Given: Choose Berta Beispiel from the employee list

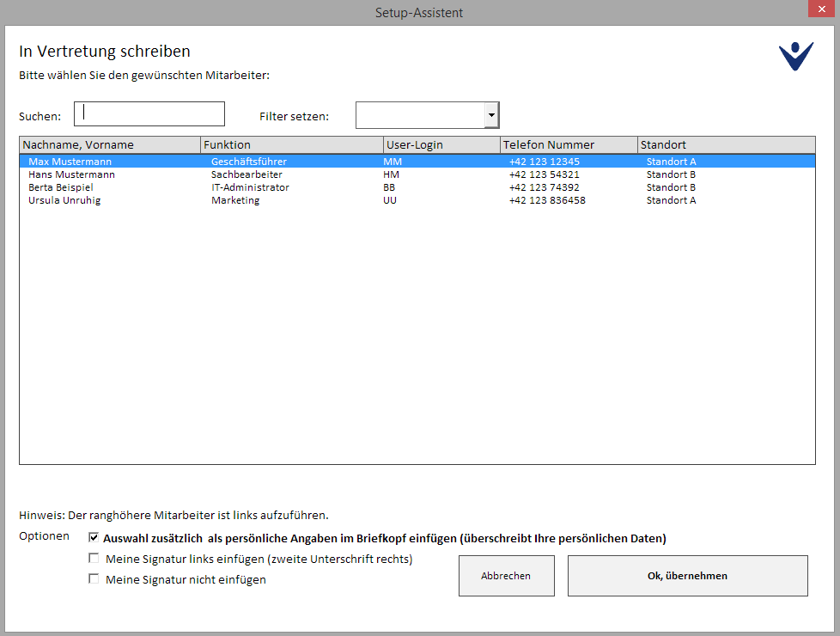Looking at the screenshot, I should (61, 187).
